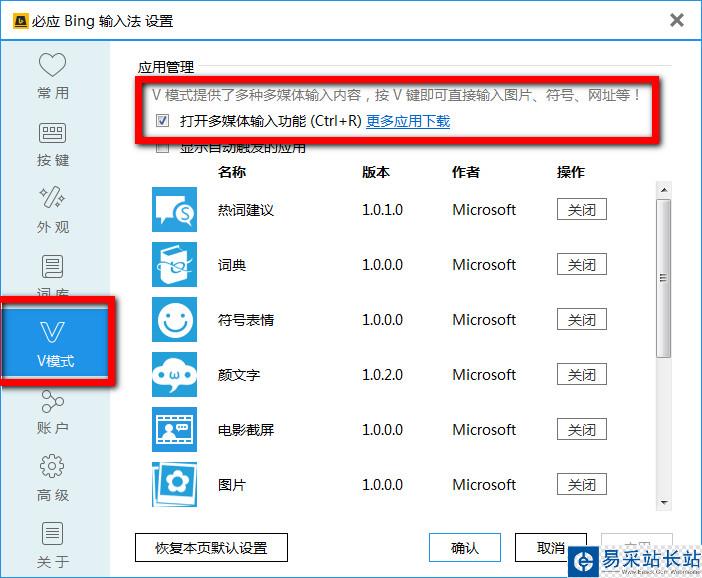Go to the 账户 account tab

click(53, 412)
